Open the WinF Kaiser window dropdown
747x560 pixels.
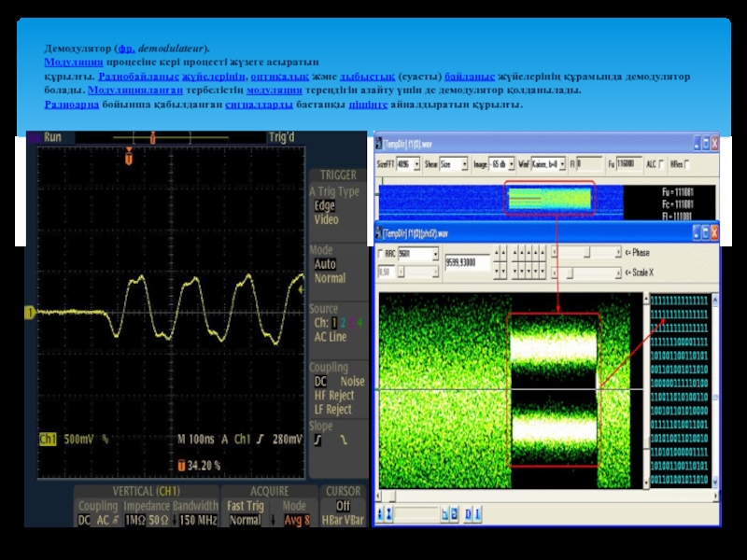click(x=563, y=163)
